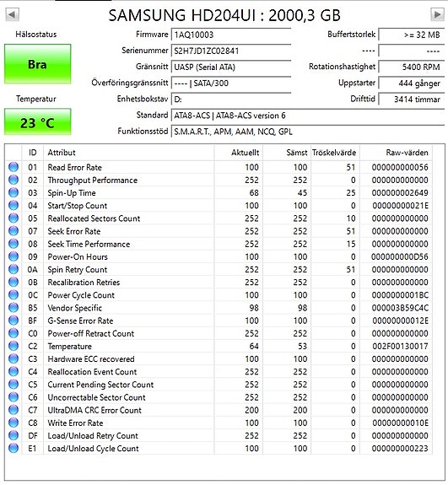Select the Spin-Up Time attribute name

tap(72, 193)
